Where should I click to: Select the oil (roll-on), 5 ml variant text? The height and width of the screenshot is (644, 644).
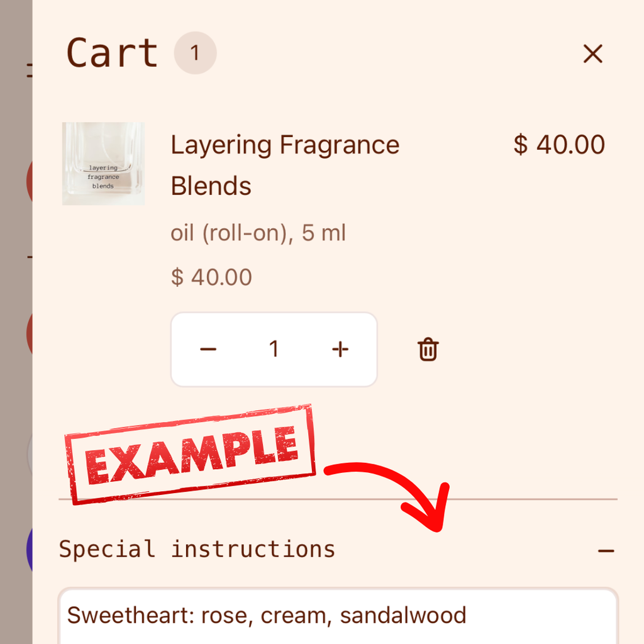click(258, 233)
